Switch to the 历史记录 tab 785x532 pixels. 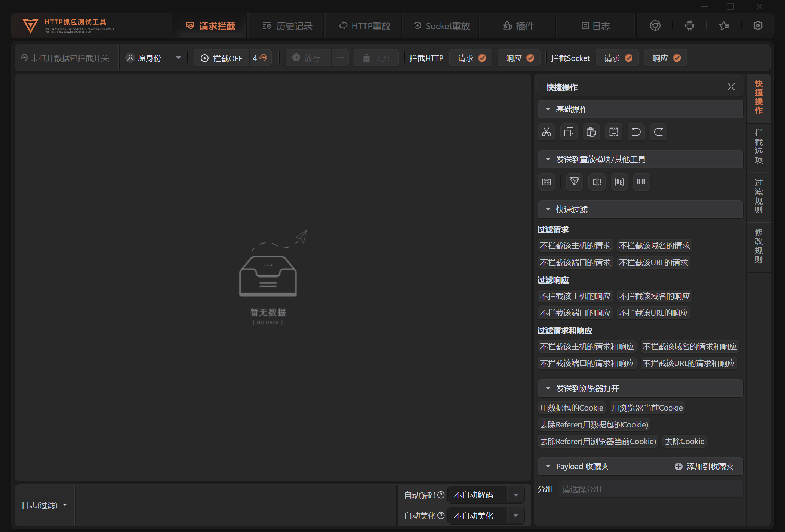(287, 26)
